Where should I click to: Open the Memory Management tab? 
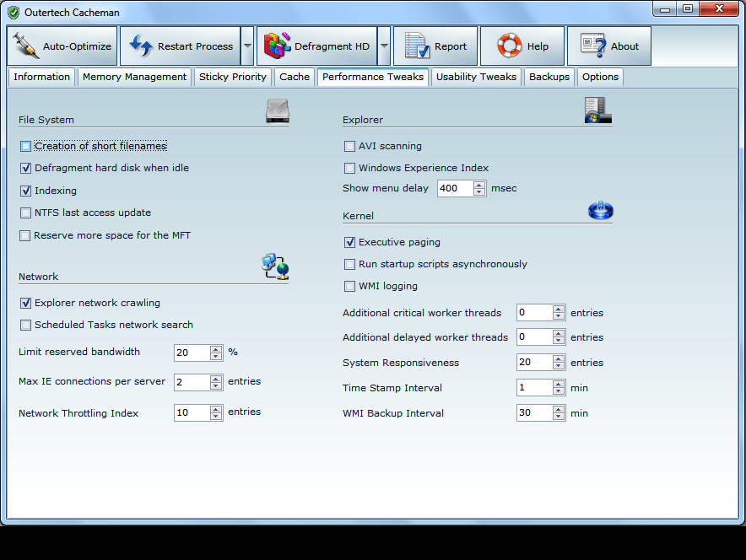click(134, 77)
